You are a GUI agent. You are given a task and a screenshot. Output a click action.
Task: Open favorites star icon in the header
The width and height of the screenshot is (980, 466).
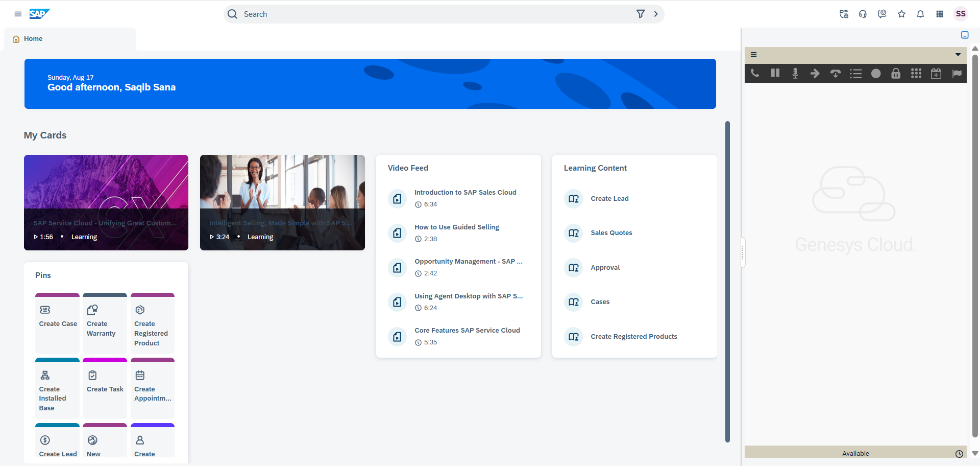901,14
